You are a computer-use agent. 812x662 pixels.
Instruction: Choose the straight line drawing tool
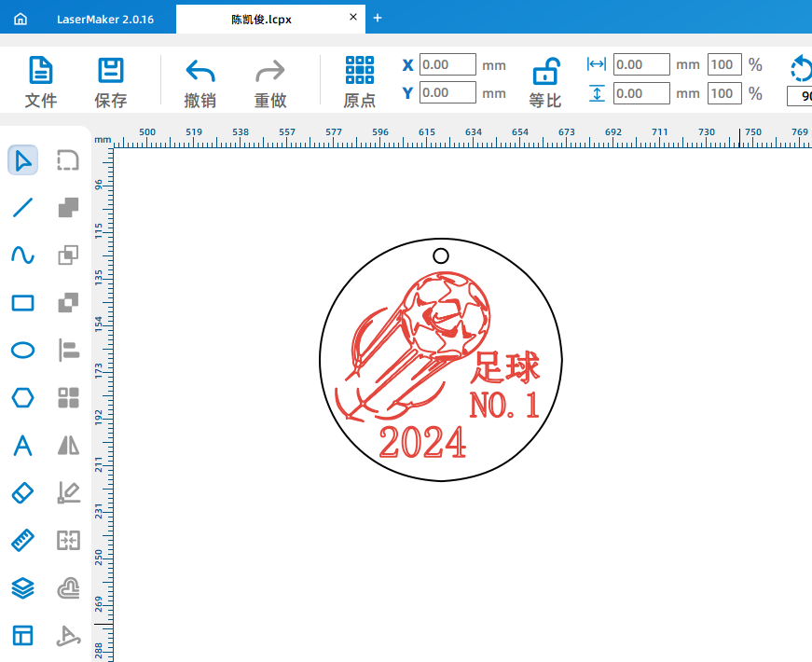click(x=23, y=208)
